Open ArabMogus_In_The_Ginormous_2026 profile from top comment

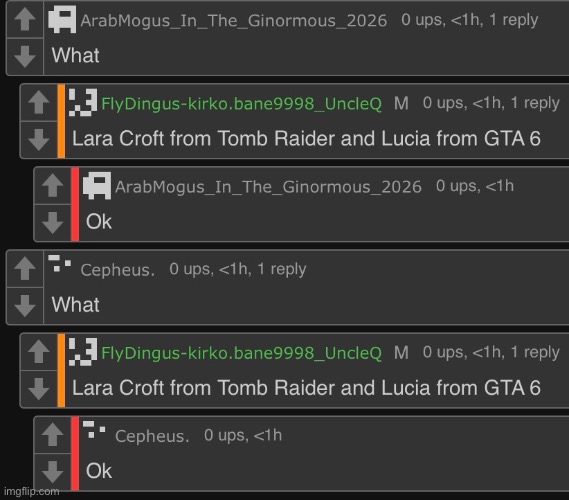click(234, 20)
